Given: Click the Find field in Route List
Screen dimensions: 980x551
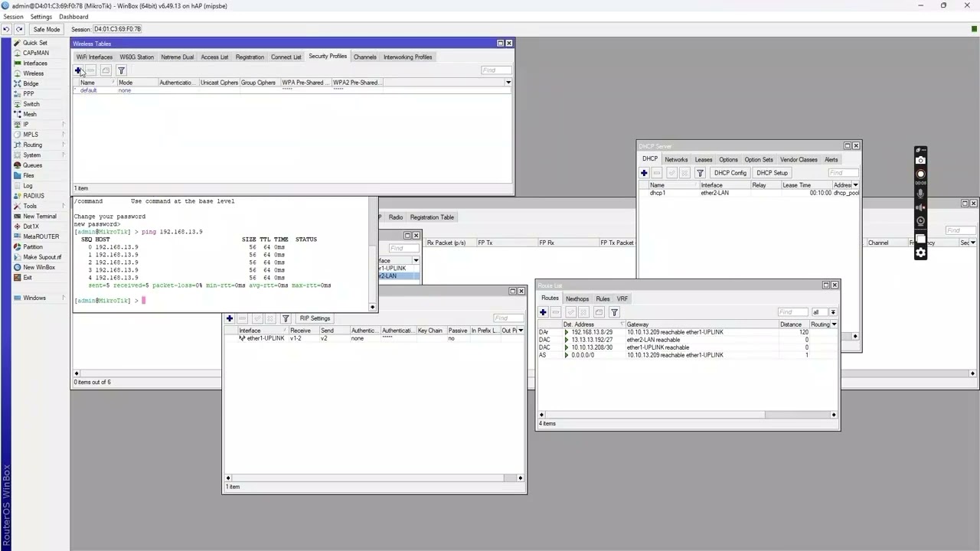Looking at the screenshot, I should (x=792, y=312).
